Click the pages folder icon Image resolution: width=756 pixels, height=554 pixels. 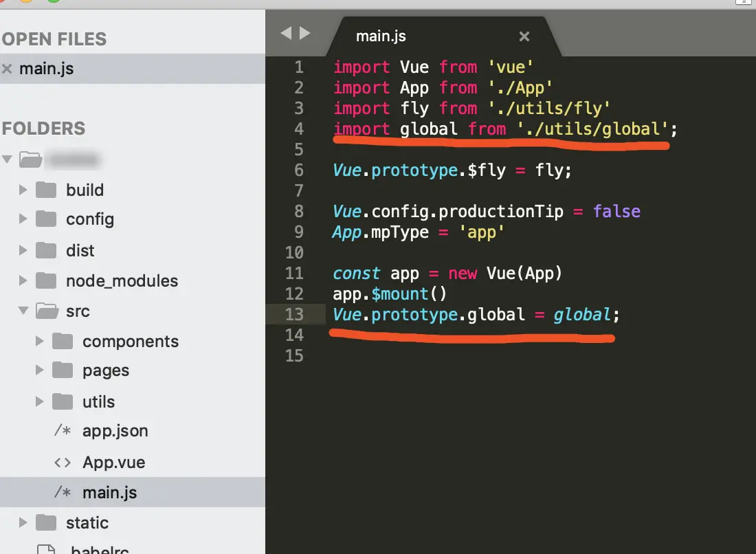[63, 370]
